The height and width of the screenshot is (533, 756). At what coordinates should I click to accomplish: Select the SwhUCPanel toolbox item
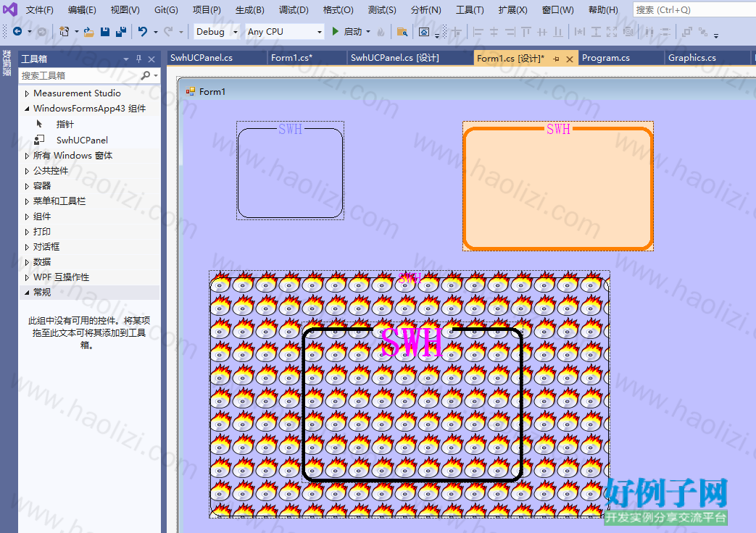click(82, 140)
